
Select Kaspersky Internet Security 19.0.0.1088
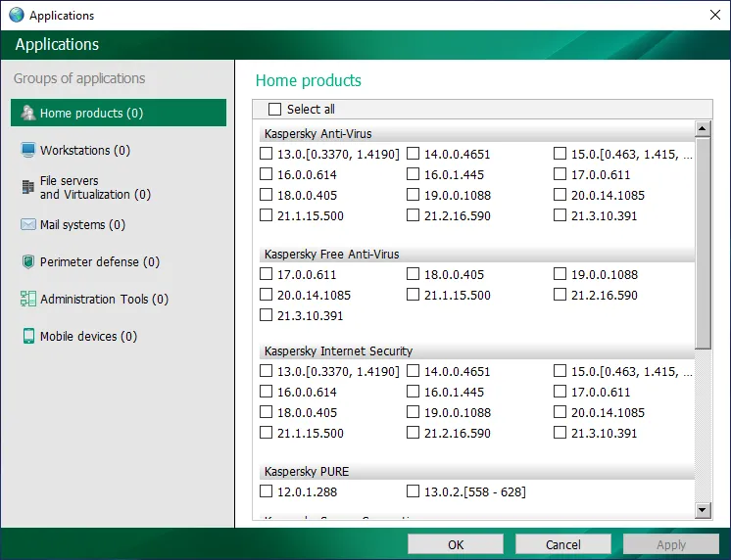(413, 412)
